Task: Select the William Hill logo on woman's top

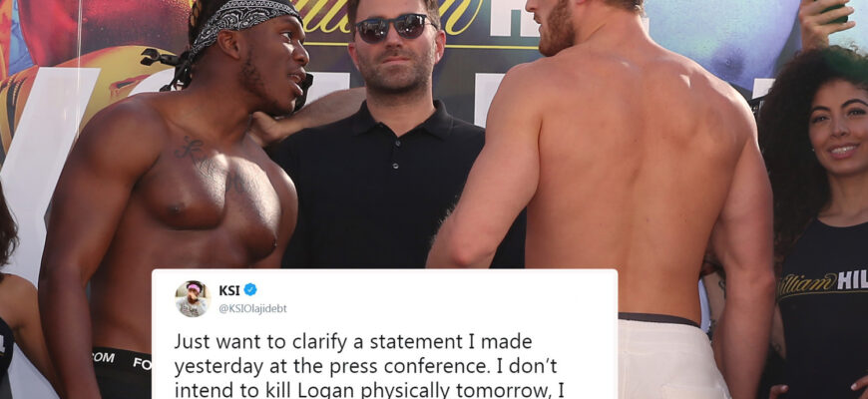Action: click(x=822, y=282)
